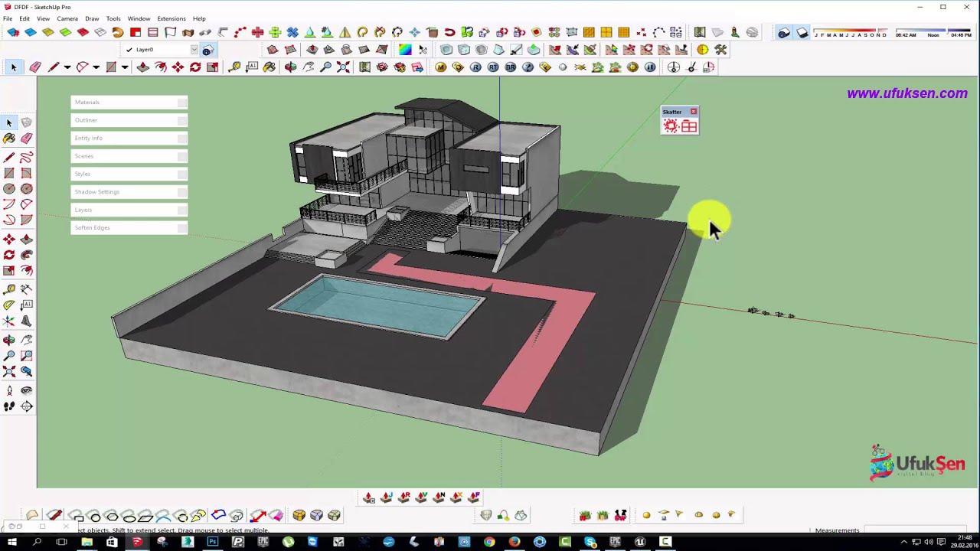This screenshot has height=551, width=980.
Task: Close the Skatter floating toolbar
Action: (x=694, y=112)
